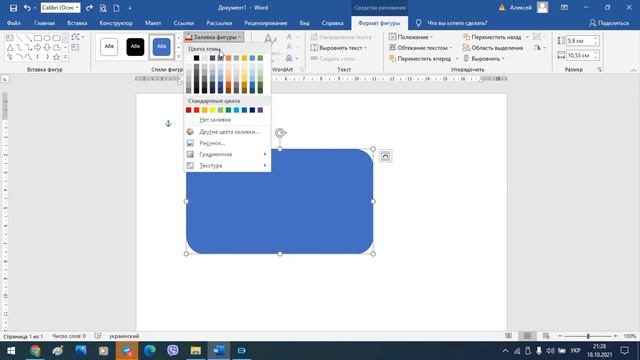Click Переместить назад button
The height and width of the screenshot is (360, 640).
492,37
